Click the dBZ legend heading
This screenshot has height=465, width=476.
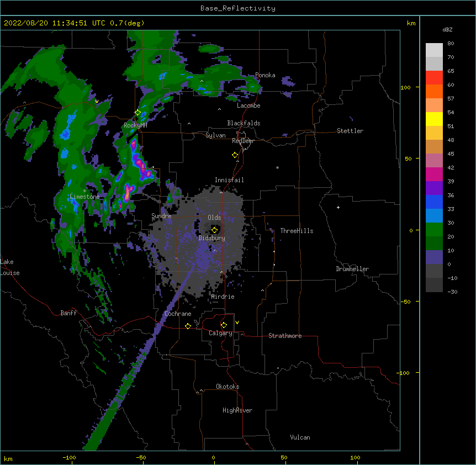point(447,30)
